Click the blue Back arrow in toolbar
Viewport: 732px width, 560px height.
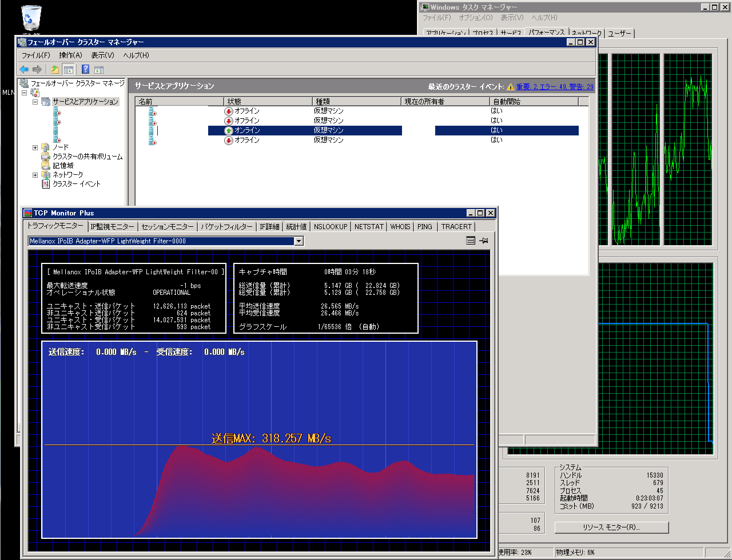point(24,70)
